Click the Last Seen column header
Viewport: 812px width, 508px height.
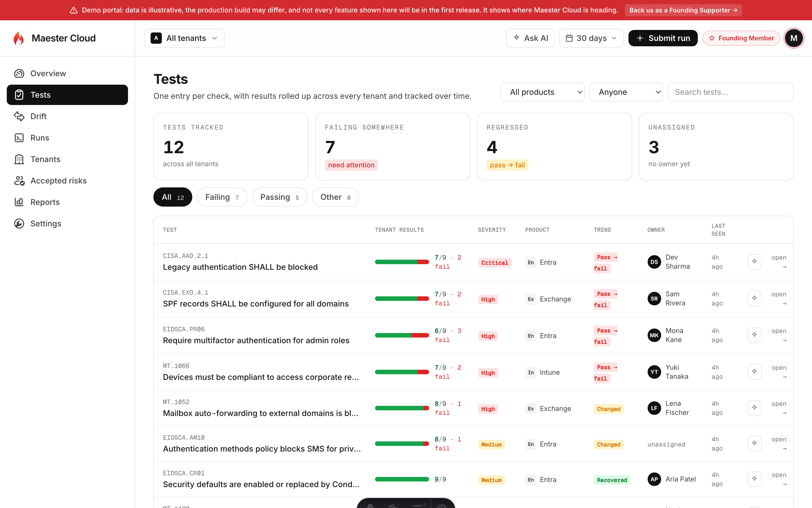point(718,230)
